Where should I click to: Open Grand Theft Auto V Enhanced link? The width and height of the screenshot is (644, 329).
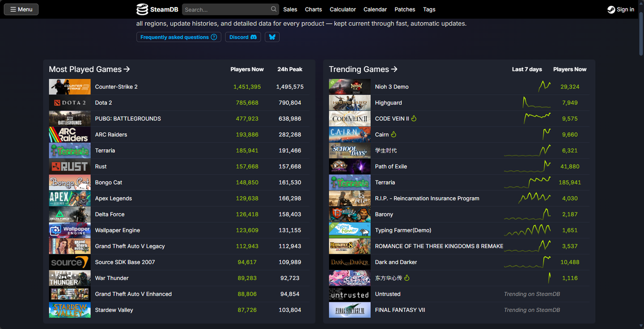[x=133, y=294]
